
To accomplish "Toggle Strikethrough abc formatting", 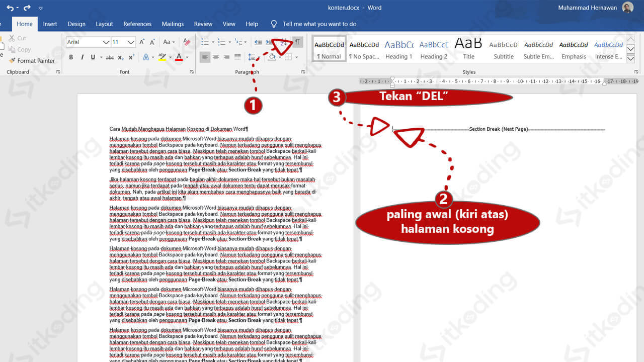I will click(110, 57).
